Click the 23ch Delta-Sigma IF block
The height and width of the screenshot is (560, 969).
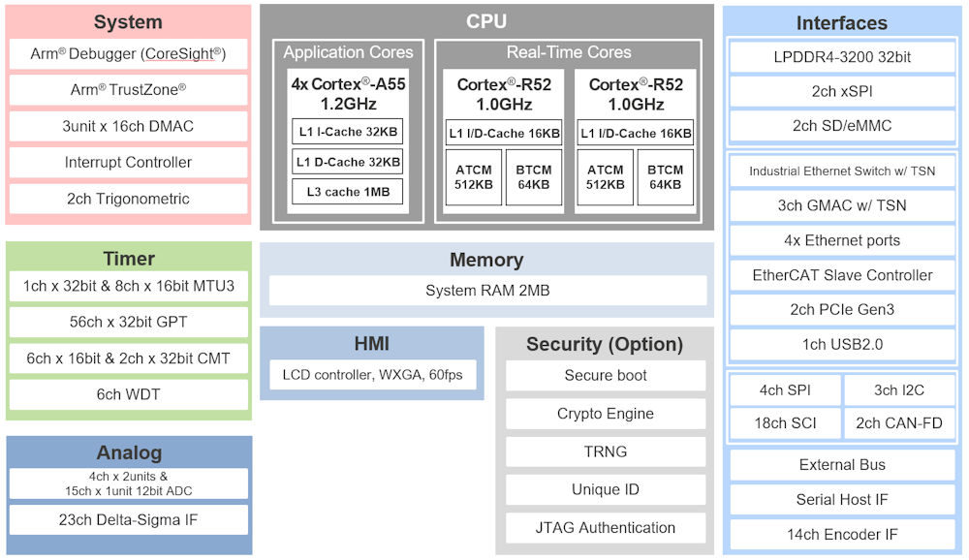pyautogui.click(x=128, y=520)
